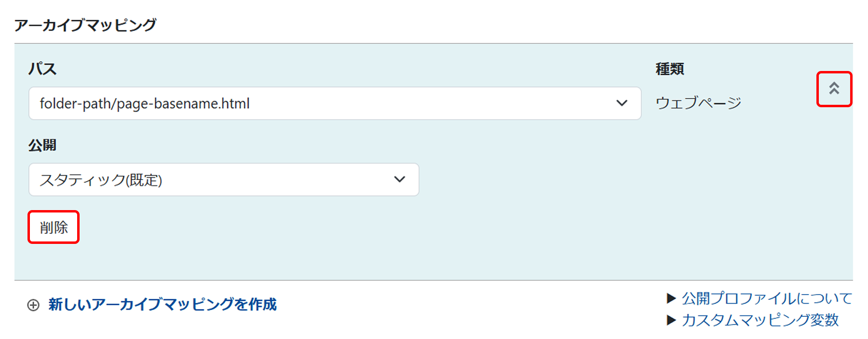Open the 公開 dropdown arrow
This screenshot has width=868, height=339.
(399, 180)
